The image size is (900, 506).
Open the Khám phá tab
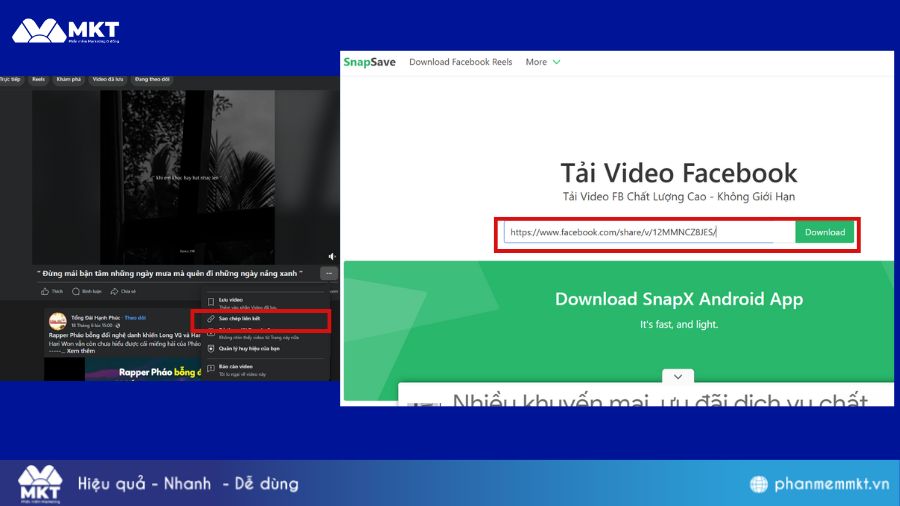click(68, 79)
